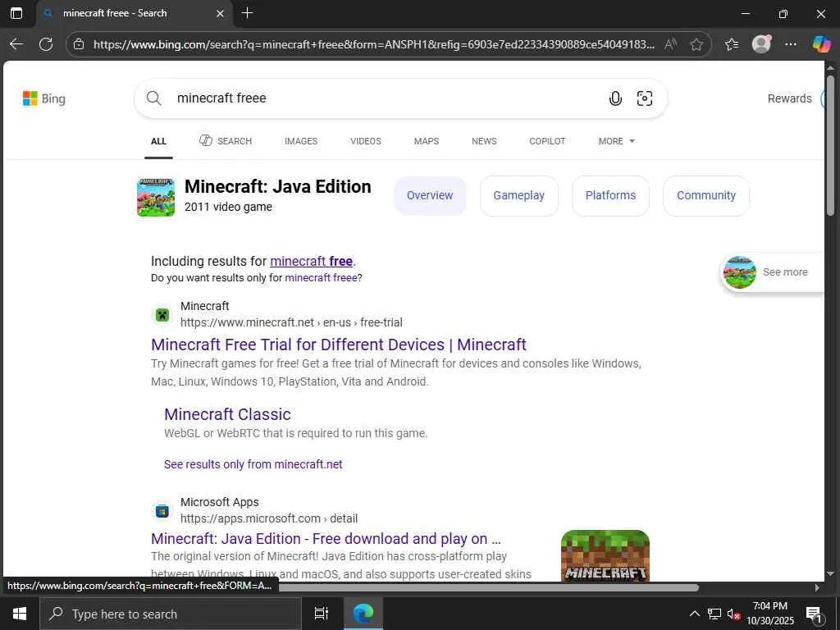Add page to favorites star icon
The image size is (840, 630).
696,44
